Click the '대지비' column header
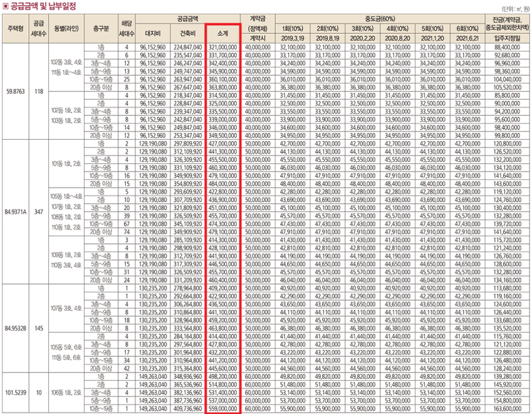This screenshot has width=532, height=414. coord(153,33)
